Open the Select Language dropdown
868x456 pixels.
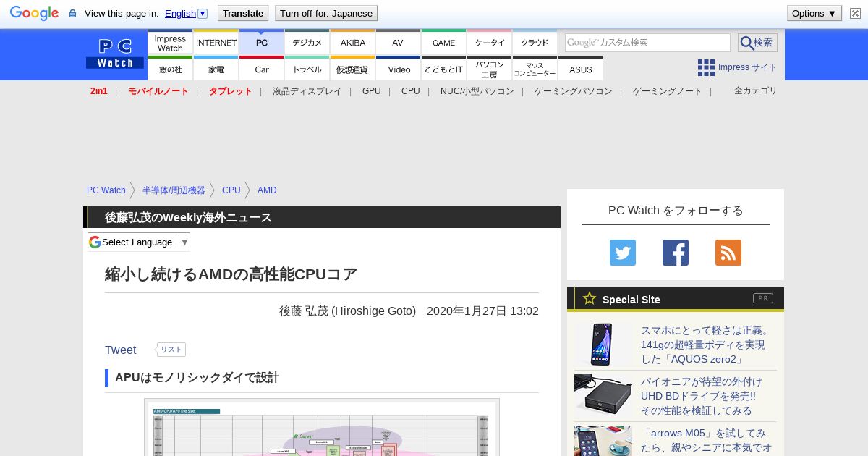click(x=139, y=242)
